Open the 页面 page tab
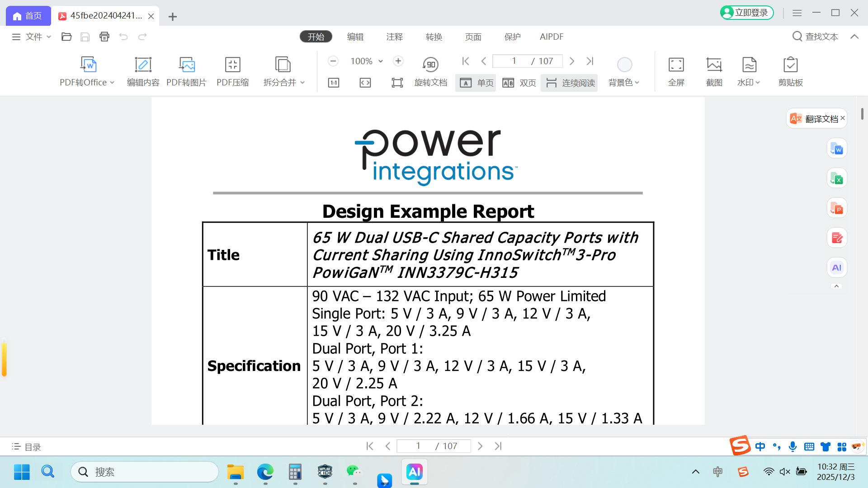The height and width of the screenshot is (488, 868). click(x=473, y=37)
